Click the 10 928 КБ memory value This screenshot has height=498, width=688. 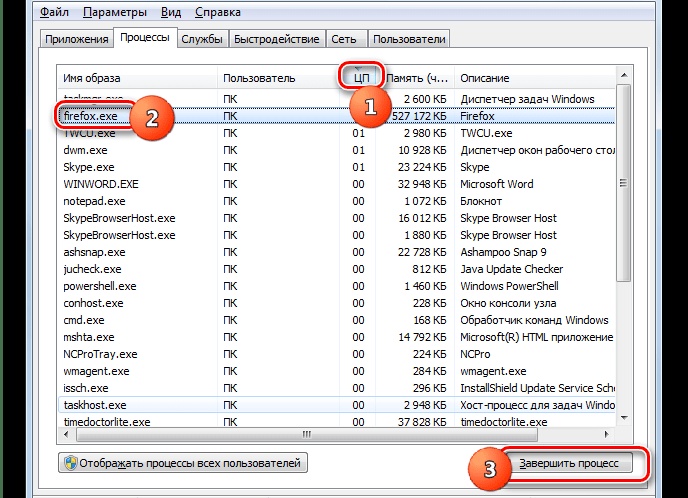[x=422, y=150]
